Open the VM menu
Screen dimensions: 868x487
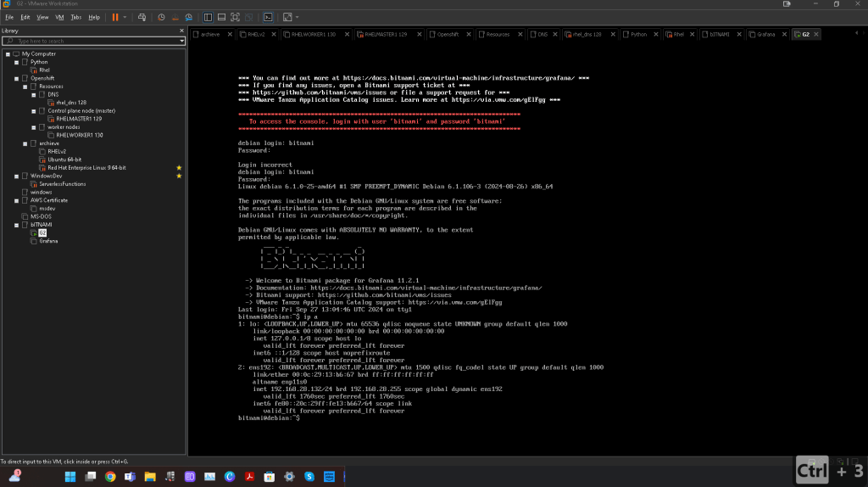59,17
